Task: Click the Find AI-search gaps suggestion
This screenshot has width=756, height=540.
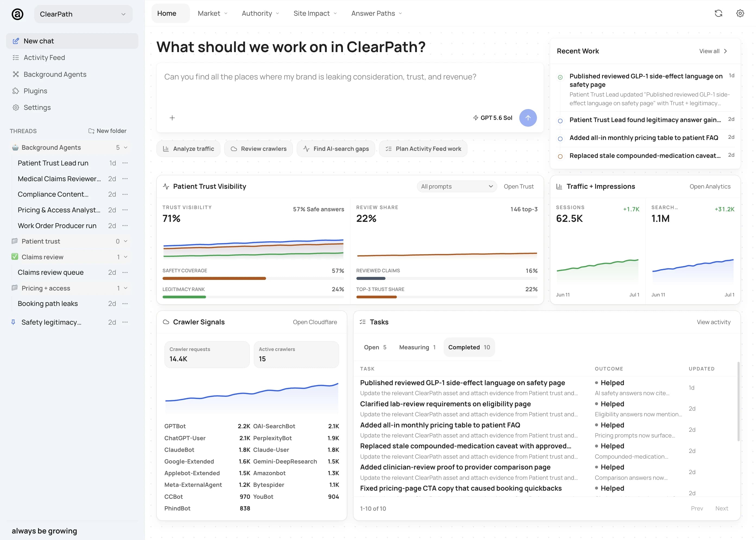Action: pos(336,149)
